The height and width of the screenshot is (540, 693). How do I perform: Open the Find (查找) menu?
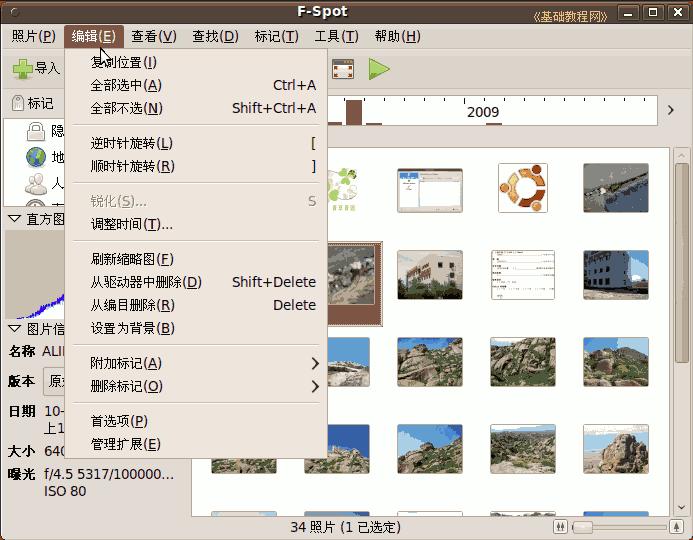tap(215, 36)
